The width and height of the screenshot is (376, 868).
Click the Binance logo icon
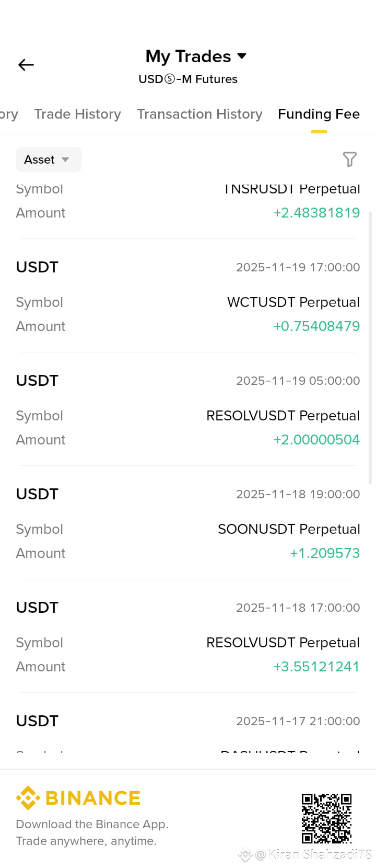pos(28,798)
